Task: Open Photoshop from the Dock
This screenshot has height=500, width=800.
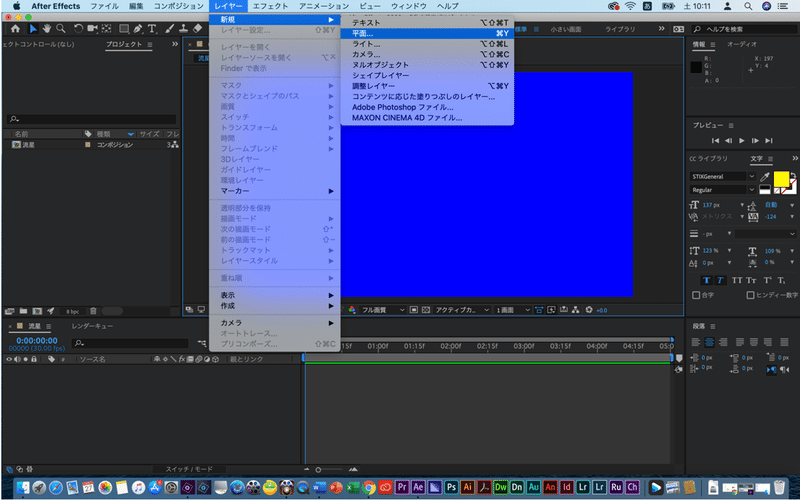Action: [x=451, y=487]
